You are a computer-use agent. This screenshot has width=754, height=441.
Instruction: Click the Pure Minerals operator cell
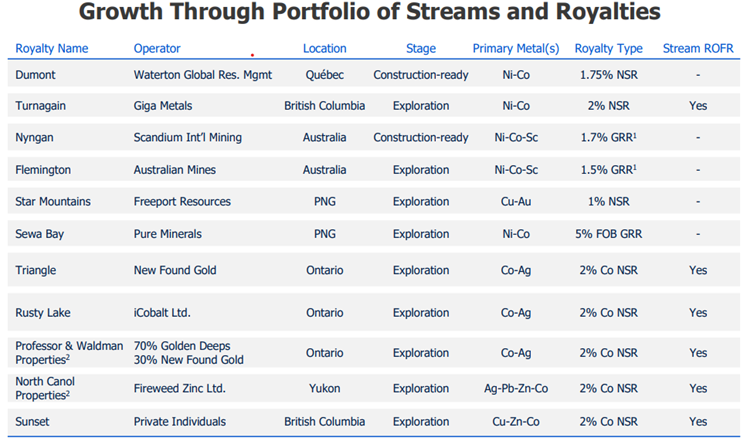coord(167,234)
